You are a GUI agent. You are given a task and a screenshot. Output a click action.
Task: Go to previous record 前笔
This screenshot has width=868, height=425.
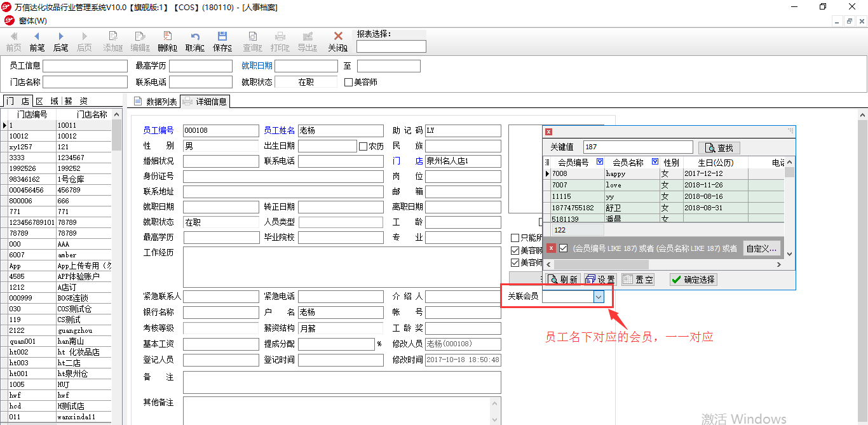tap(37, 41)
